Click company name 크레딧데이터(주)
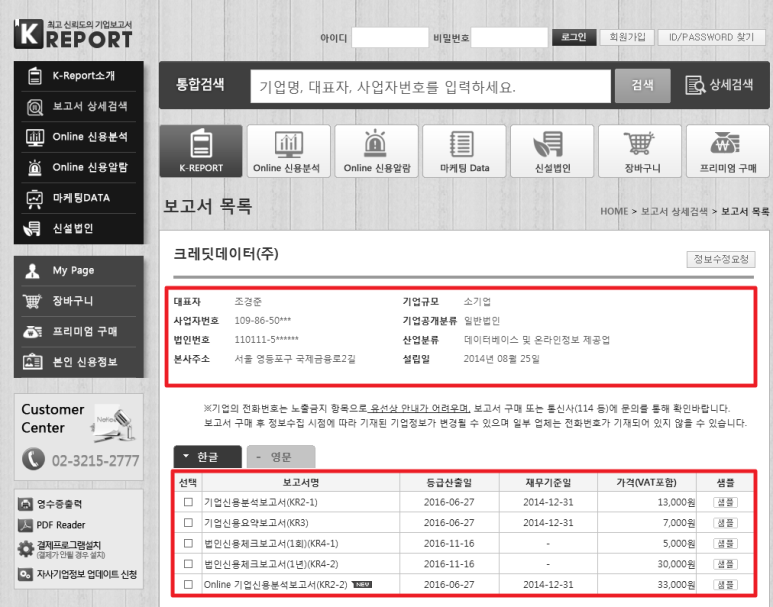The height and width of the screenshot is (607, 773). (x=226, y=253)
